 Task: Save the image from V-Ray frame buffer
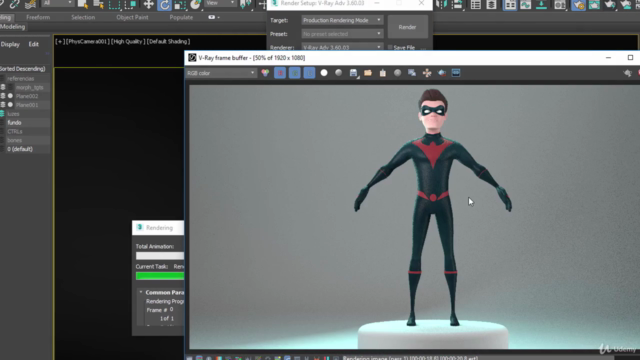click(x=353, y=73)
